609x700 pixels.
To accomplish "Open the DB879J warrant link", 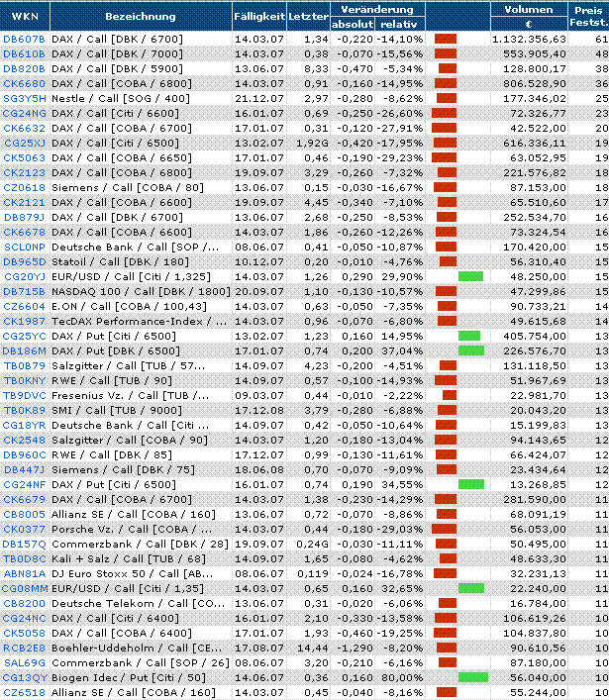I will point(24,218).
